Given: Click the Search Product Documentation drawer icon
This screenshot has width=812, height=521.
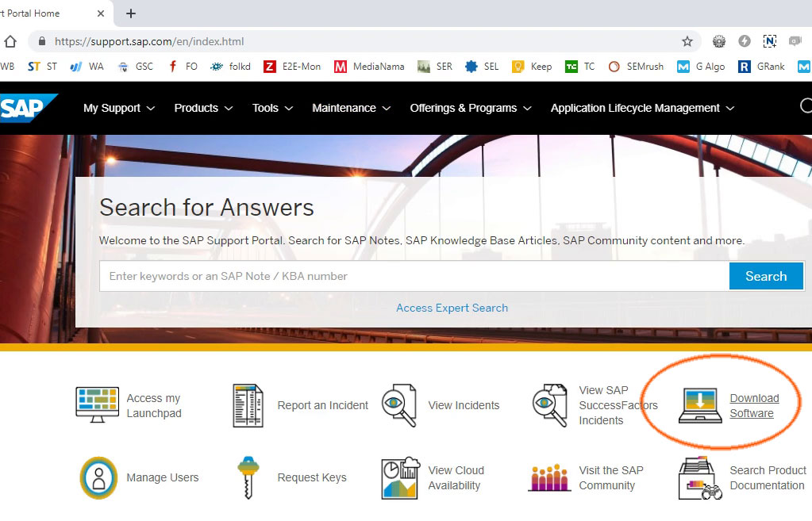Looking at the screenshot, I should (x=700, y=478).
